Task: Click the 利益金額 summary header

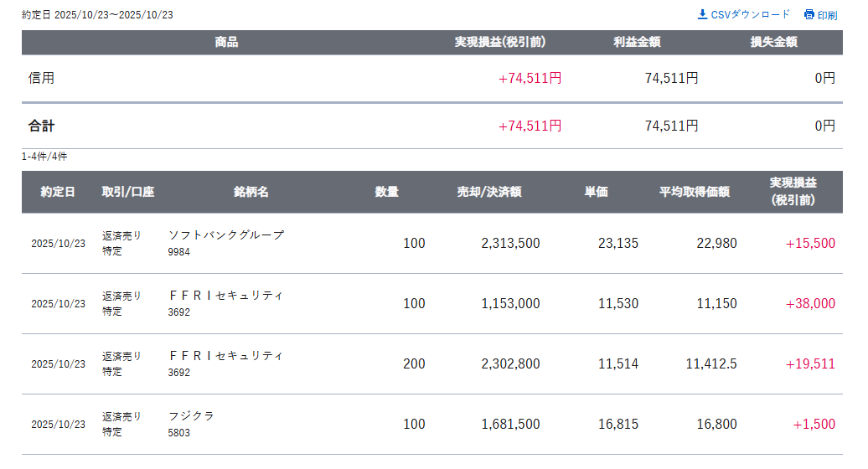Action: pos(637,43)
